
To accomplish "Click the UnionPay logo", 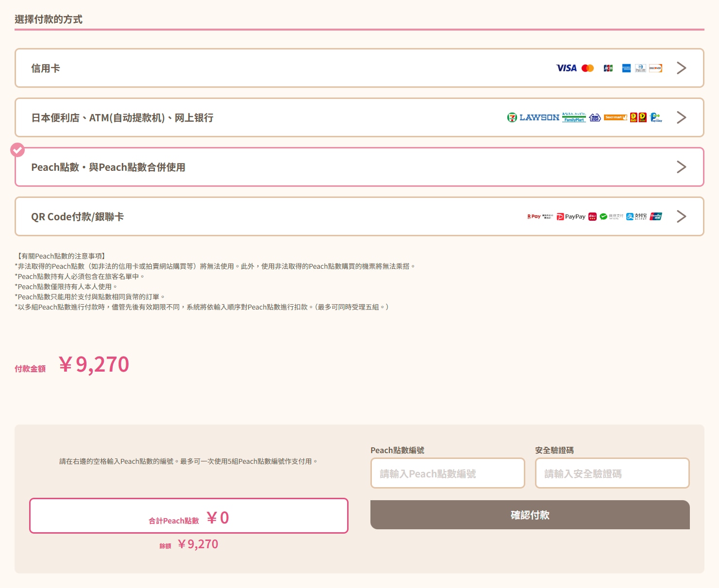I will 656,216.
